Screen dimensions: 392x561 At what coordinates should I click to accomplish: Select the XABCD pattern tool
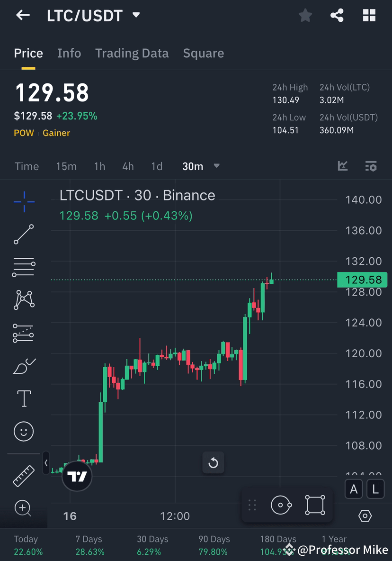tap(24, 300)
